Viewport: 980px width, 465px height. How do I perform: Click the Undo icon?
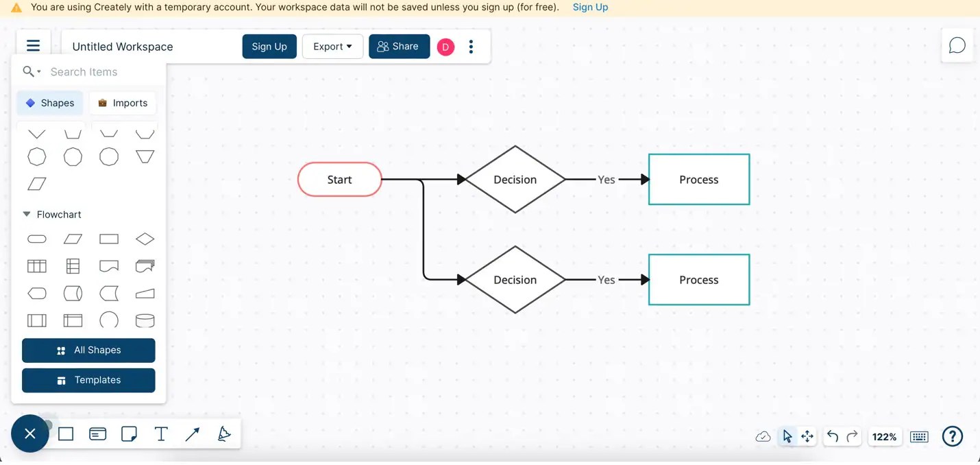click(832, 436)
